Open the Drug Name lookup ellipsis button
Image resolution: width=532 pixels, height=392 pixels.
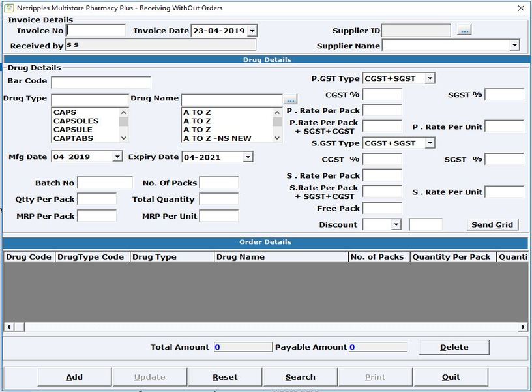tap(290, 100)
